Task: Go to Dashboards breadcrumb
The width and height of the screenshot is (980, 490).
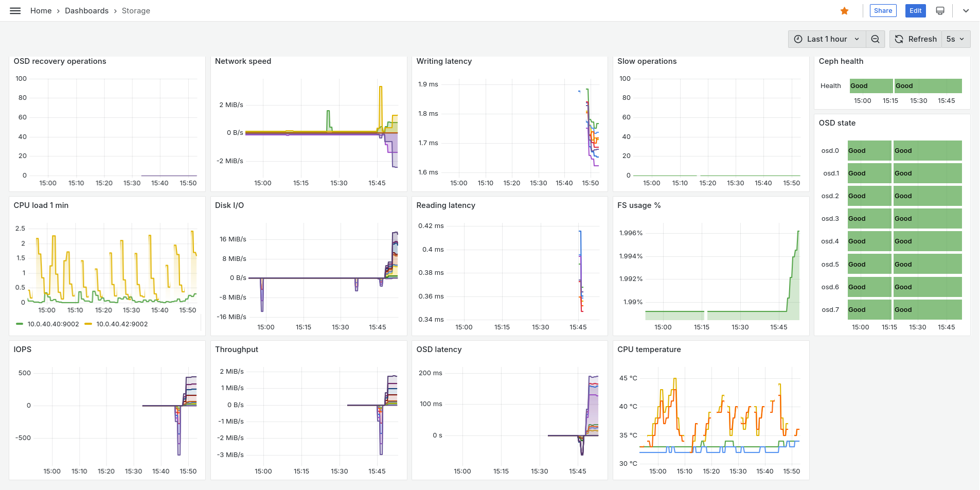Action: (x=86, y=11)
